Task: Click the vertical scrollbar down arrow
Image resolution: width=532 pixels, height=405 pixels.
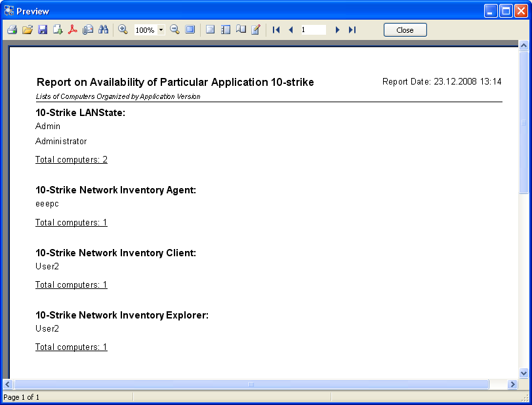Action: pyautogui.click(x=523, y=374)
